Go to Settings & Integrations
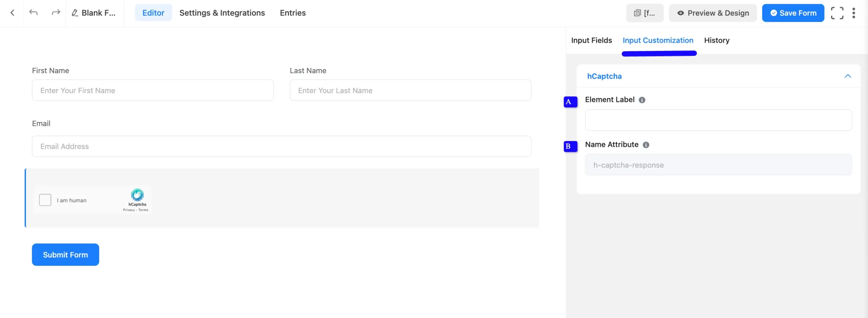 point(222,13)
